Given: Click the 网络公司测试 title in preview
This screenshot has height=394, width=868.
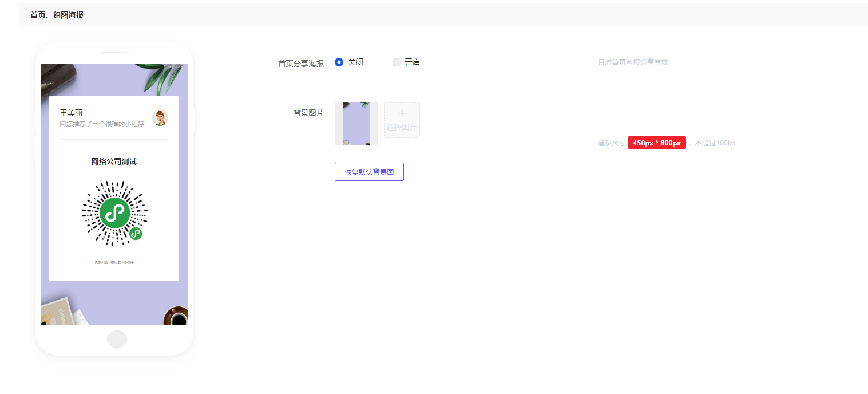Looking at the screenshot, I should (114, 161).
